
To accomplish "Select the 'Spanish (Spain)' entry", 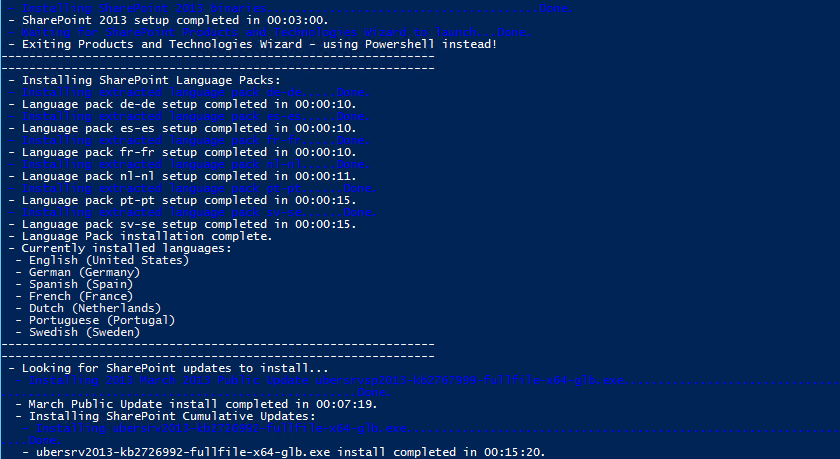I will point(74,284).
